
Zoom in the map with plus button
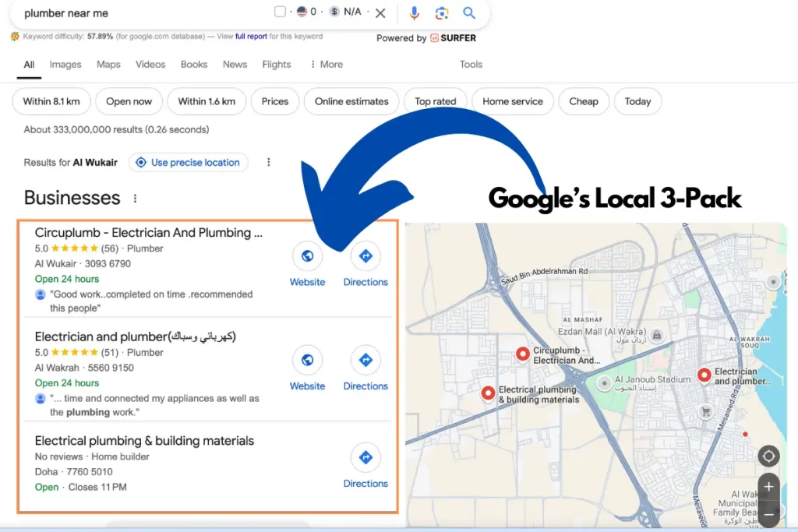tap(768, 487)
